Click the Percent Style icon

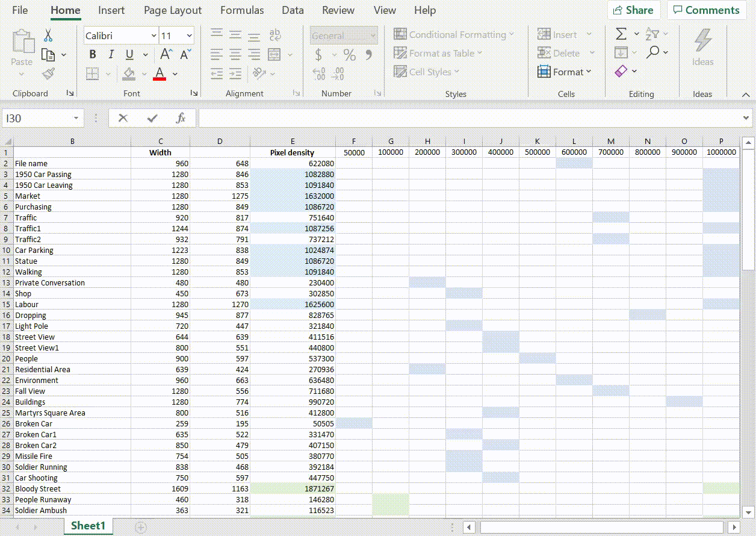coord(350,55)
